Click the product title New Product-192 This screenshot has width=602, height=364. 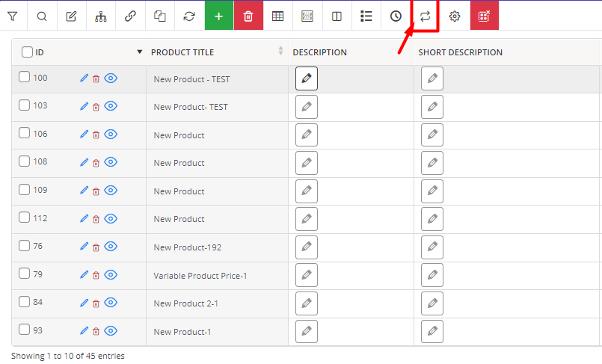pos(188,247)
